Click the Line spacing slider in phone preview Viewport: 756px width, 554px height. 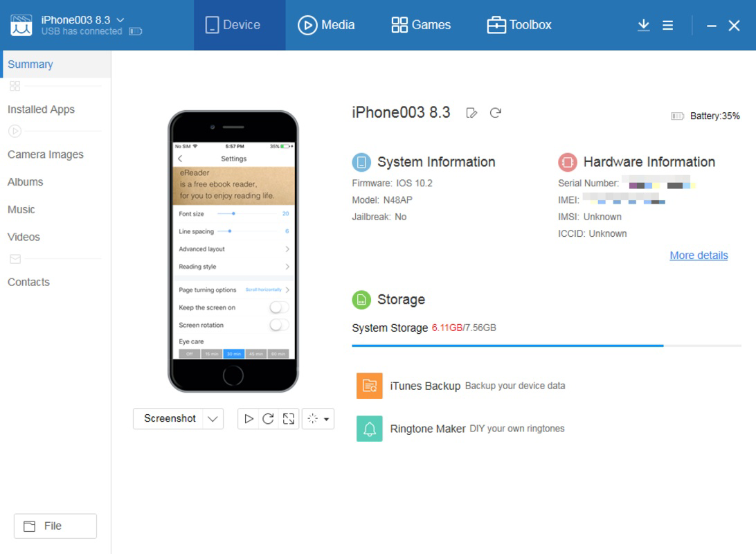coord(247,231)
